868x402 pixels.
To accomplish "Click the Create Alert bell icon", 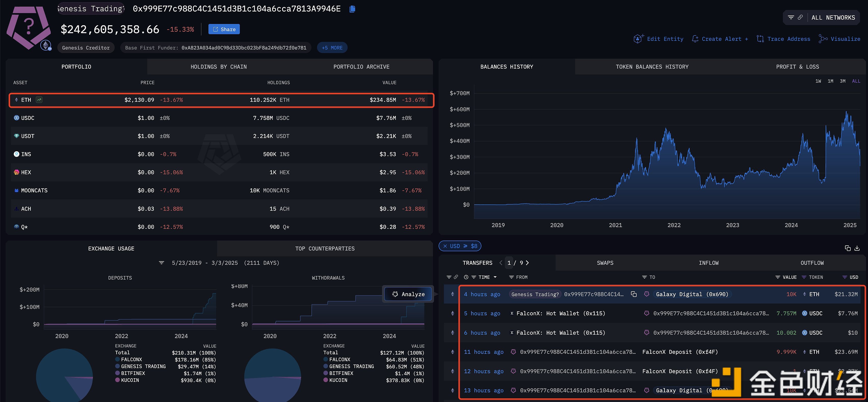I will pos(695,39).
